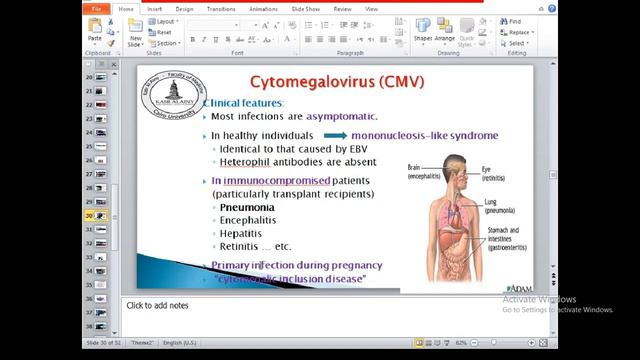Click the Columns icon in Paragraph group
The width and height of the screenshot is (640, 360).
point(384,40)
